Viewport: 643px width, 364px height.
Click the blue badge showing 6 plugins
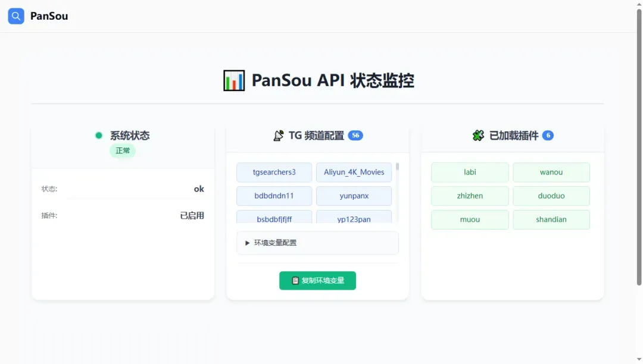(548, 135)
